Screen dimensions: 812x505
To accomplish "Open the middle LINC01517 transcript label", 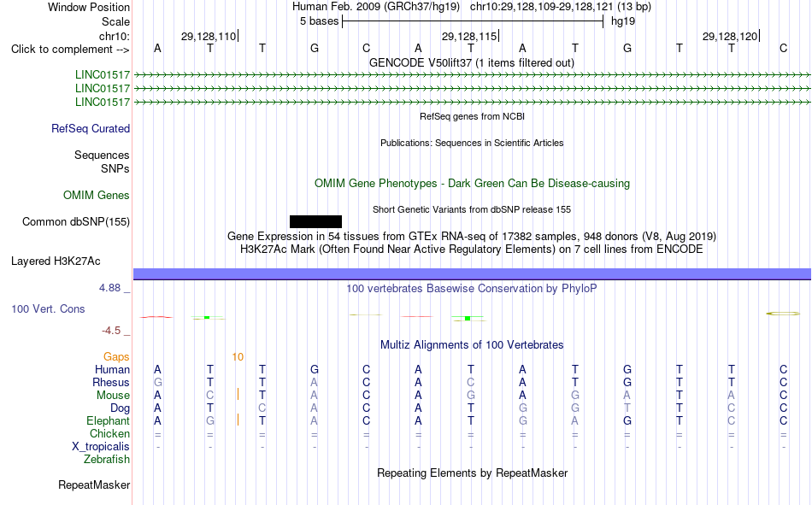I will [103, 89].
